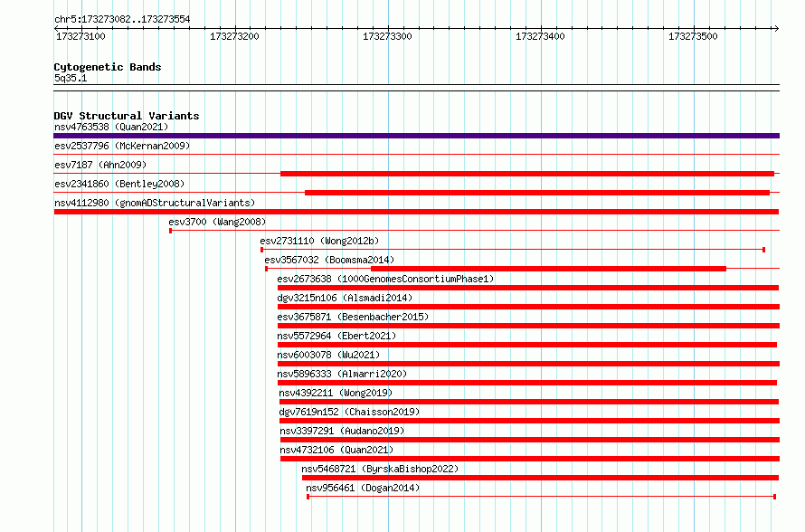Click the nsv3397291 red variant bar

[x=530, y=440]
